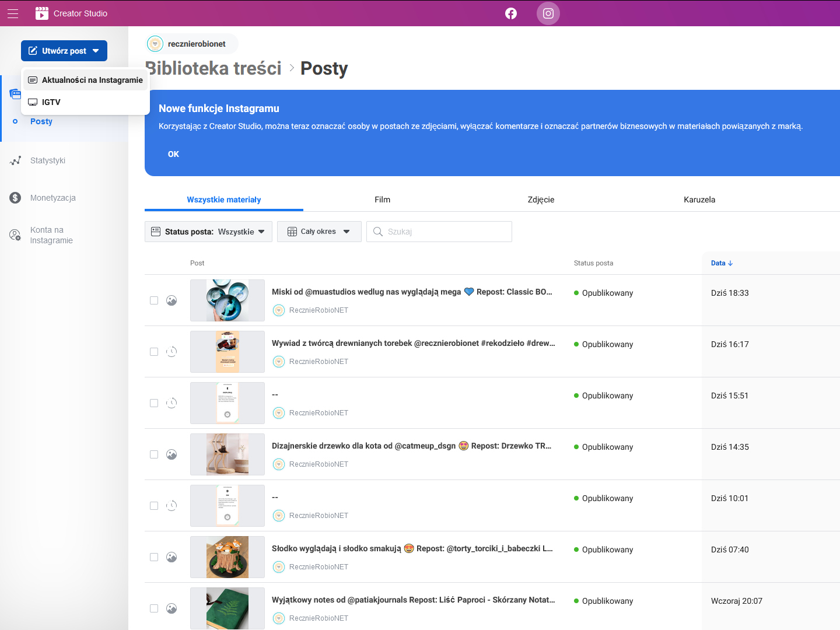Tick the checkbox for the Wywiad z twórcą post

click(154, 352)
